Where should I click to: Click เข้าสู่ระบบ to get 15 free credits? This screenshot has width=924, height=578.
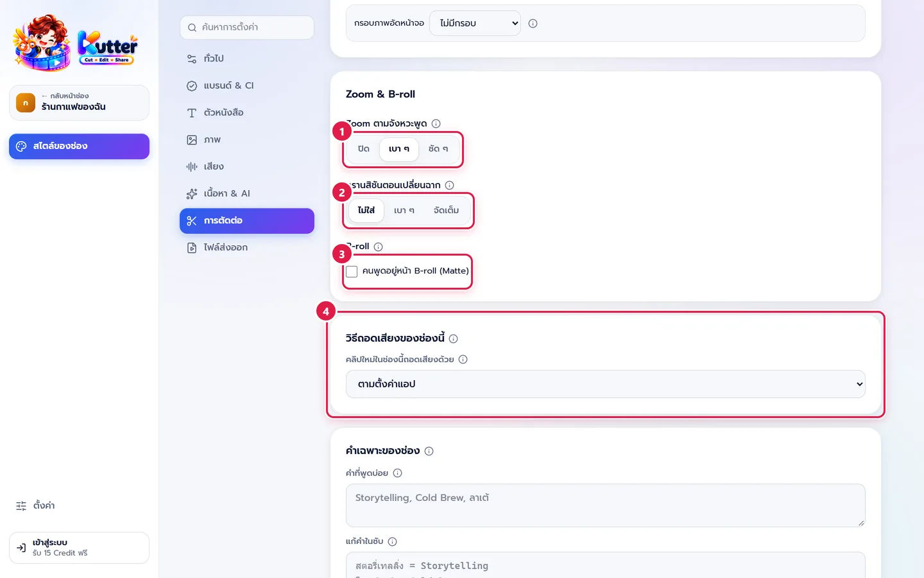click(x=79, y=548)
